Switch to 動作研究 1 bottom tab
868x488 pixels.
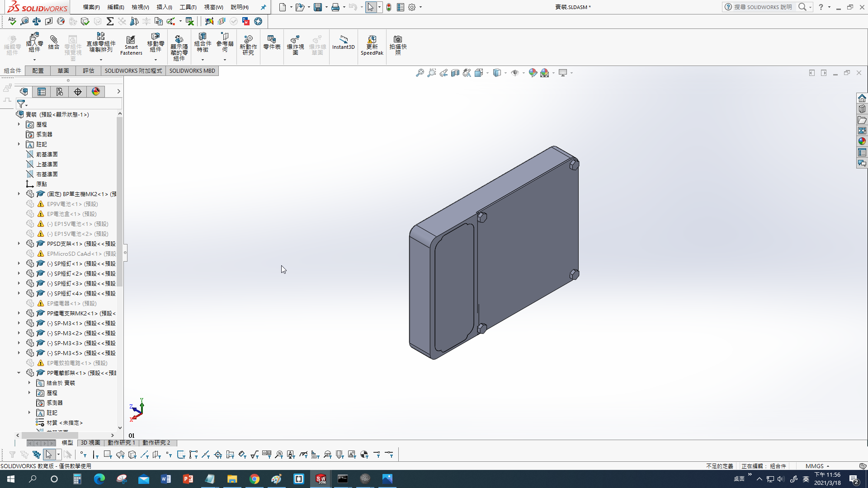point(121,443)
